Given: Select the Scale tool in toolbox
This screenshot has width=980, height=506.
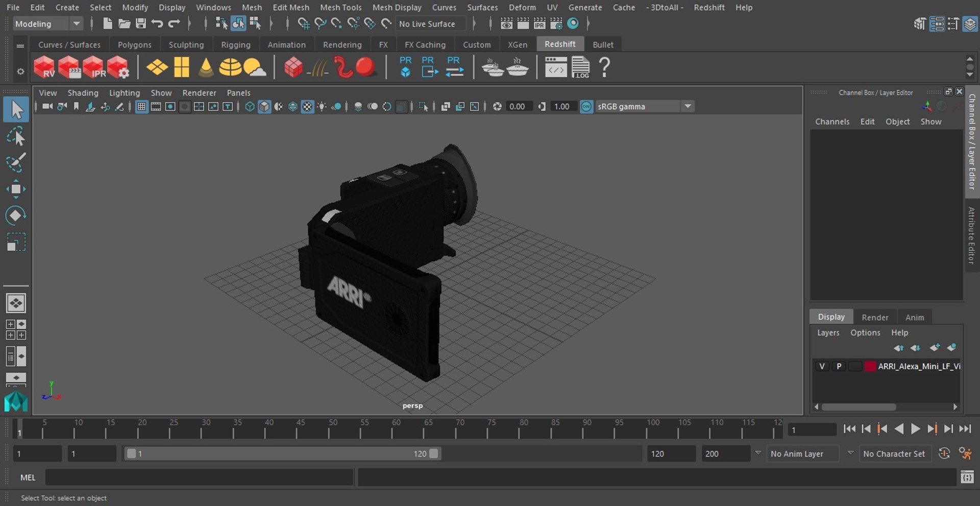Looking at the screenshot, I should point(16,242).
